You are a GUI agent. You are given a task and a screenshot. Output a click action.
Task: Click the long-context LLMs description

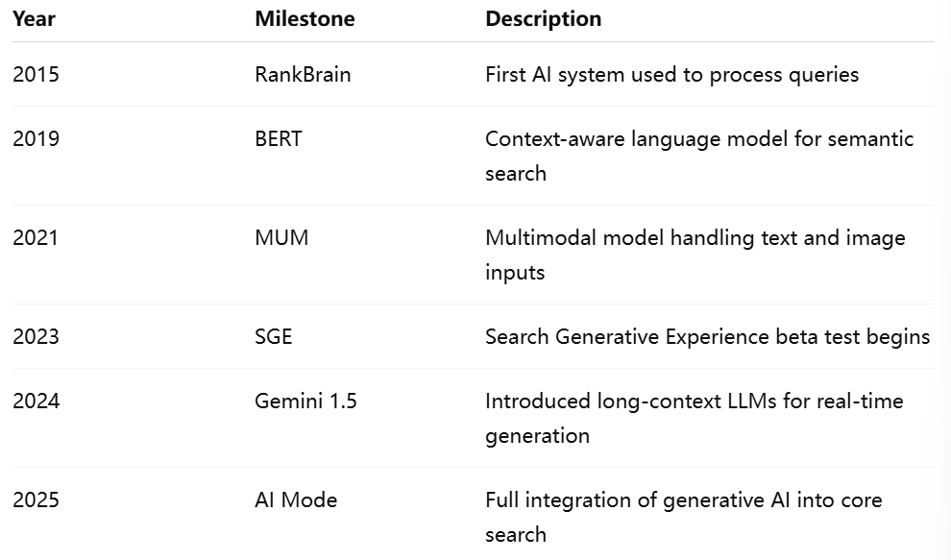(695, 418)
